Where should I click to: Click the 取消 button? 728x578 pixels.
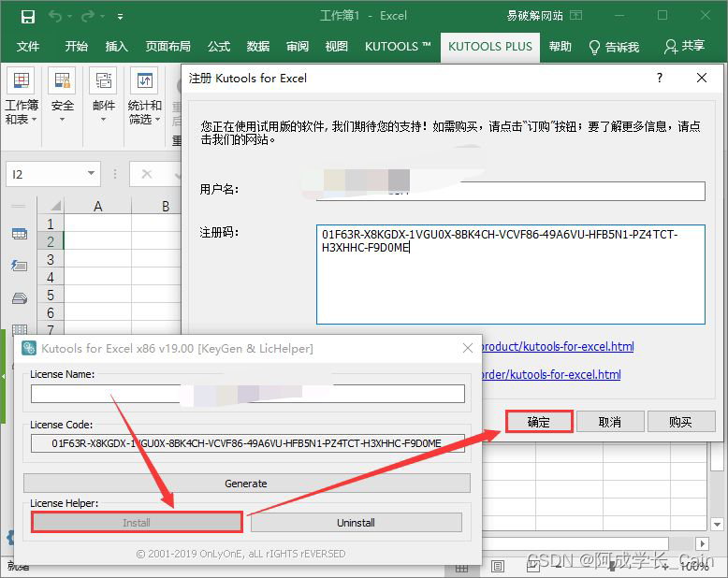tap(609, 422)
